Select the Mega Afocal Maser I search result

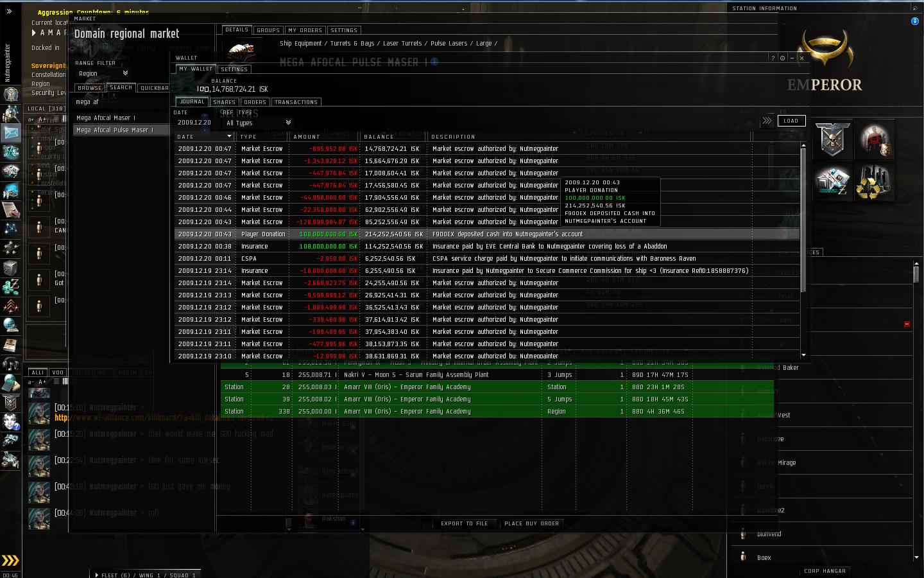[121, 118]
